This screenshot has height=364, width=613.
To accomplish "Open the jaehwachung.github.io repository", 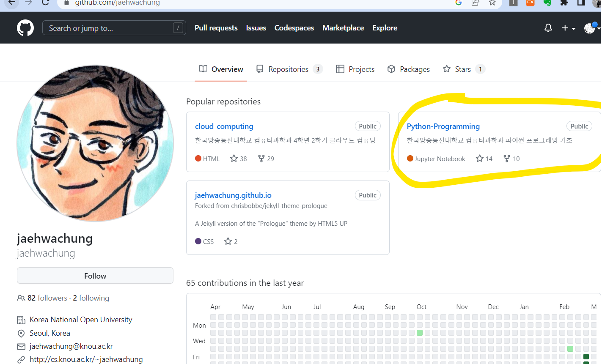I will (233, 195).
